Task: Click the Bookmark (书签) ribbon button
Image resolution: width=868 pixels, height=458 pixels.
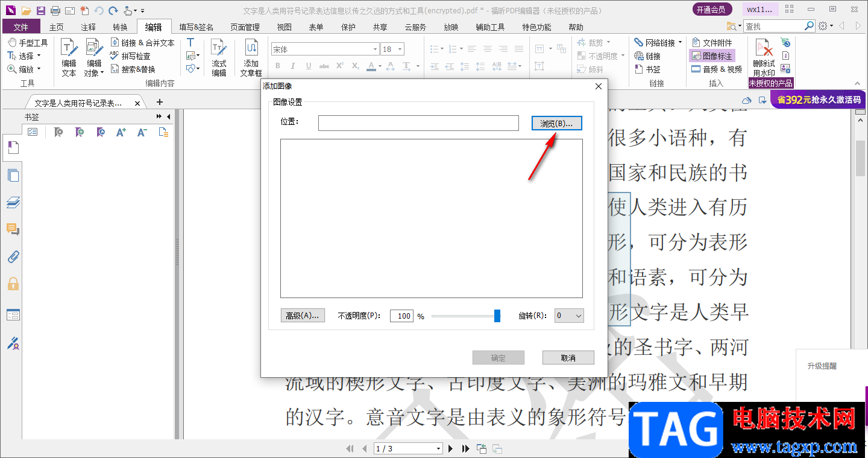Action: (x=648, y=69)
